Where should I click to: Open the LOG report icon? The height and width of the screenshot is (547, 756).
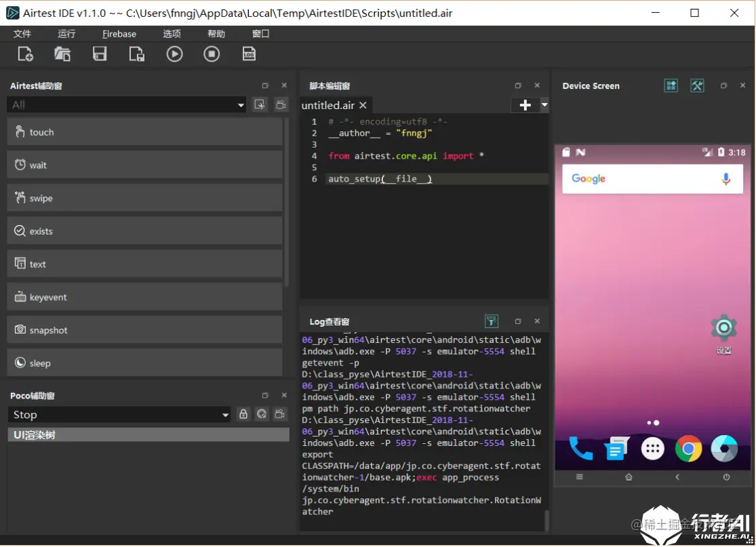pyautogui.click(x=249, y=54)
